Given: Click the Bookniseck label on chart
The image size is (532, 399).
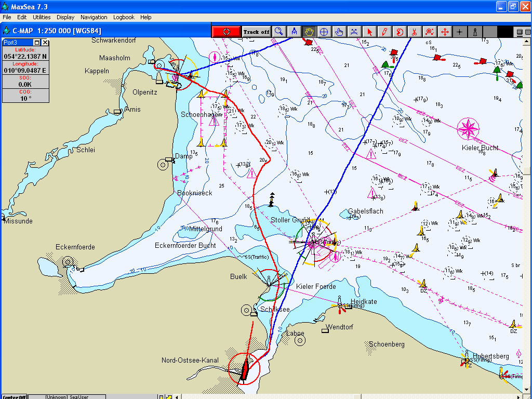Looking at the screenshot, I should tap(194, 193).
